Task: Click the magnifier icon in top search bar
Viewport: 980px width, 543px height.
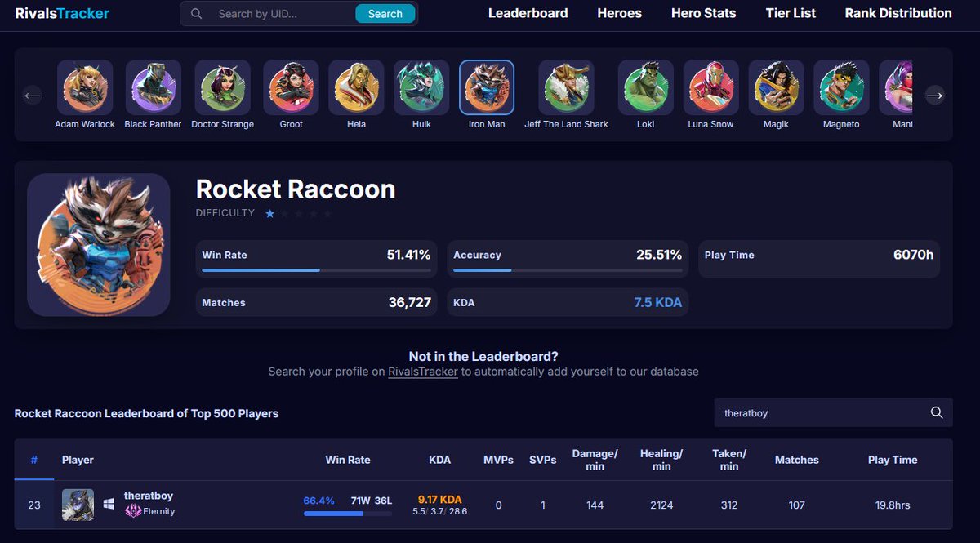Action: pyautogui.click(x=196, y=14)
